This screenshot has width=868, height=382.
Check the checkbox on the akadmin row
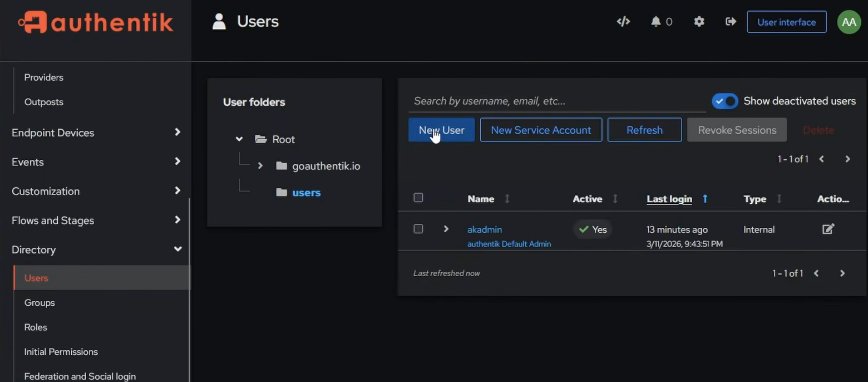tap(418, 229)
